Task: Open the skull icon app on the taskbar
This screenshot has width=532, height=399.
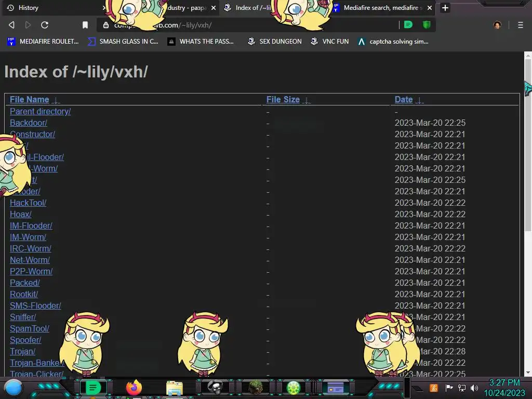Action: pyautogui.click(x=215, y=387)
